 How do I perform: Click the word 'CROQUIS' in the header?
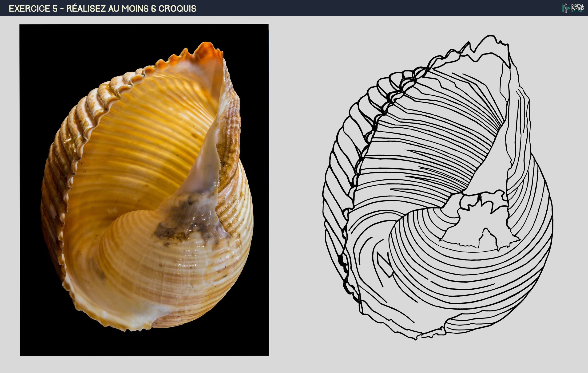177,8
